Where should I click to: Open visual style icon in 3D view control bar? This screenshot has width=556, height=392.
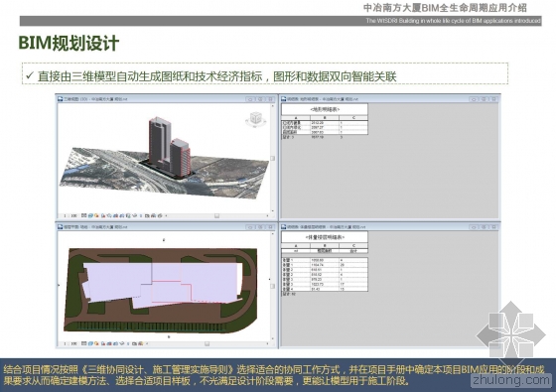[x=90, y=215]
